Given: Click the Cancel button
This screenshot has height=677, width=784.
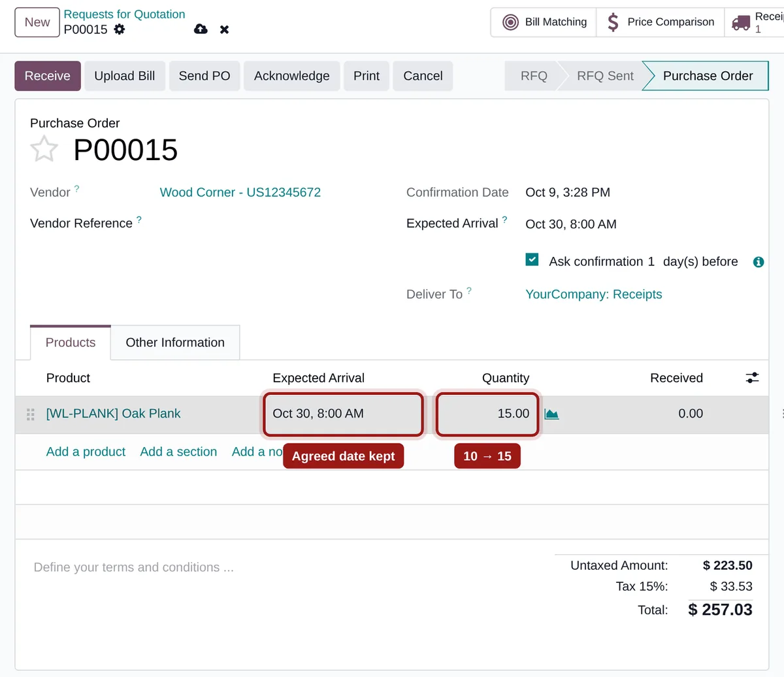Looking at the screenshot, I should [423, 76].
